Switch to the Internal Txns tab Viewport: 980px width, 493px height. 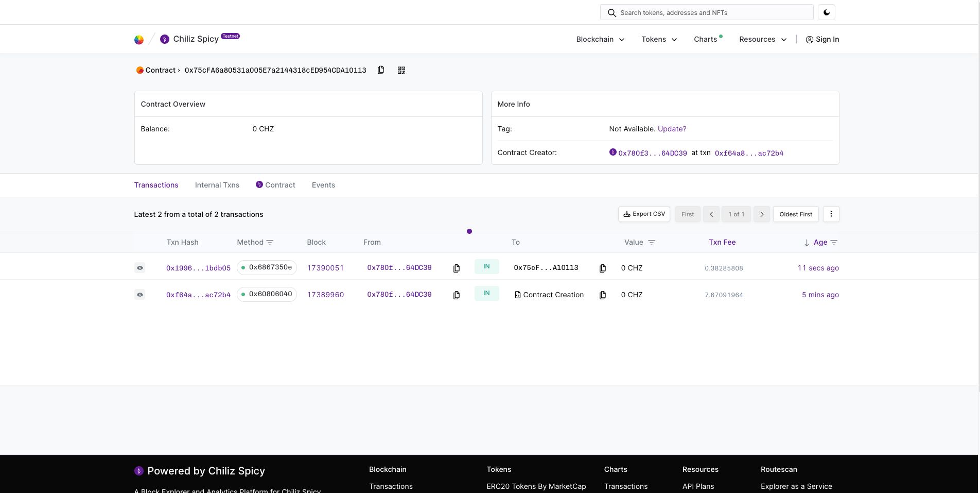coord(217,185)
